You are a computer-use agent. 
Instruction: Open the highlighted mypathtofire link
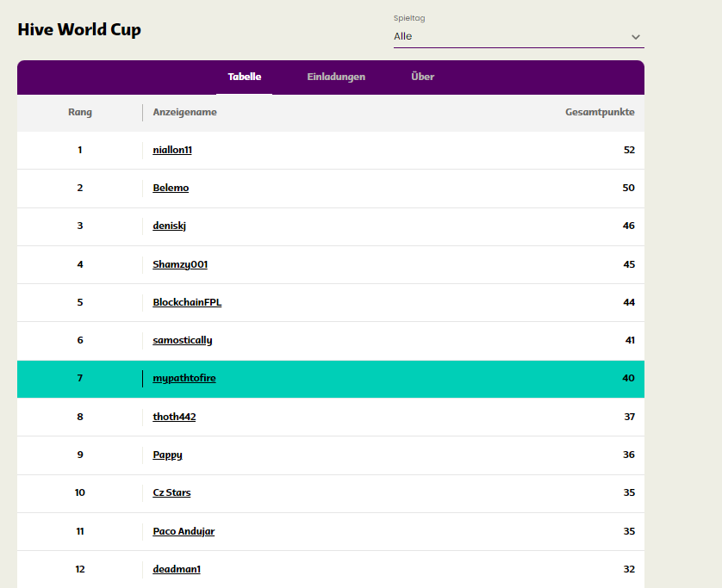coord(184,378)
